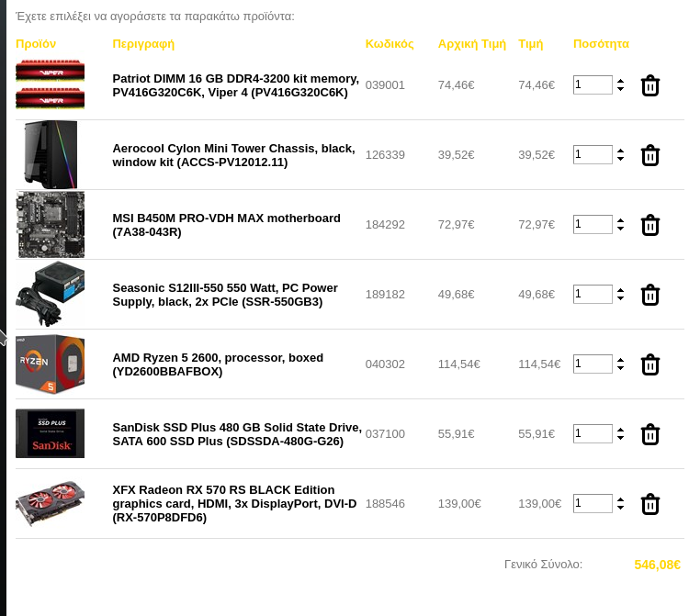
Task: Open XFX Radeon graphics card image
Action: [x=50, y=503]
